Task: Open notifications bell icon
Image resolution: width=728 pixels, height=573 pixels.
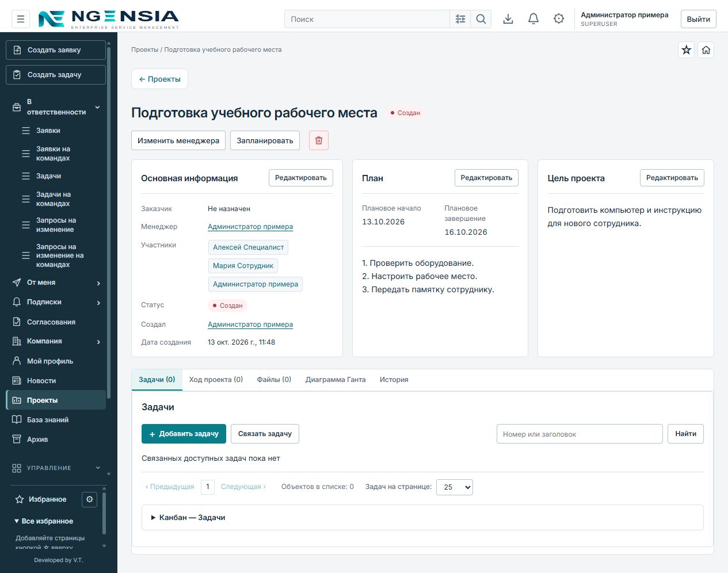Action: [533, 19]
